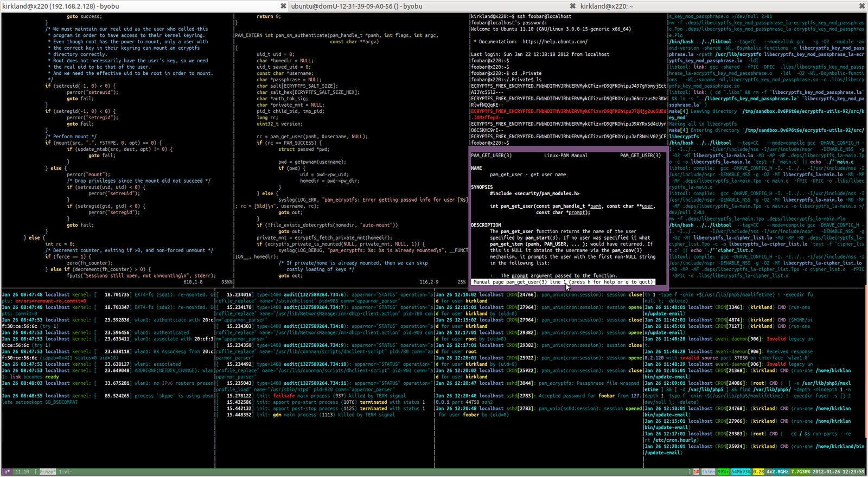The image size is (868, 477).
Task: Click the '116,2-9' vim position indicator
Action: (x=429, y=282)
